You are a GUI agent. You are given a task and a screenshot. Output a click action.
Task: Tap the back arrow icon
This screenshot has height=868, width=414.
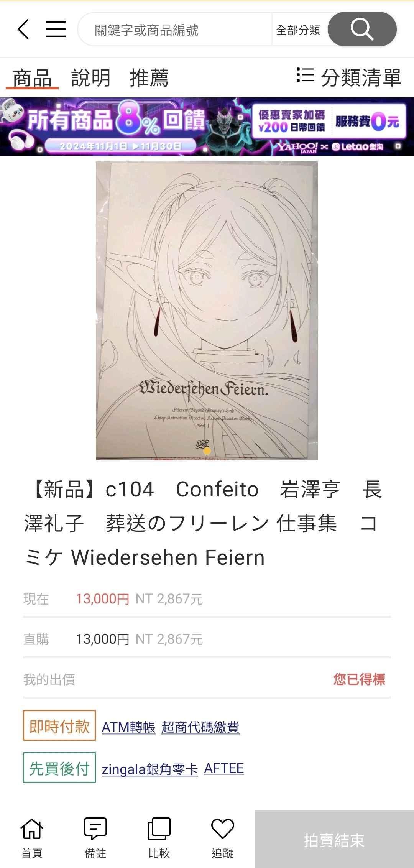[23, 29]
